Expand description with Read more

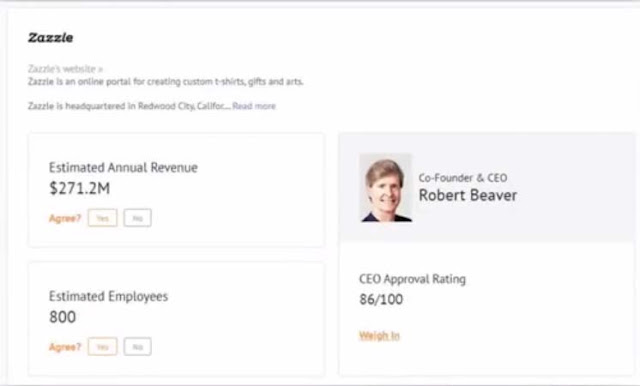tap(254, 106)
